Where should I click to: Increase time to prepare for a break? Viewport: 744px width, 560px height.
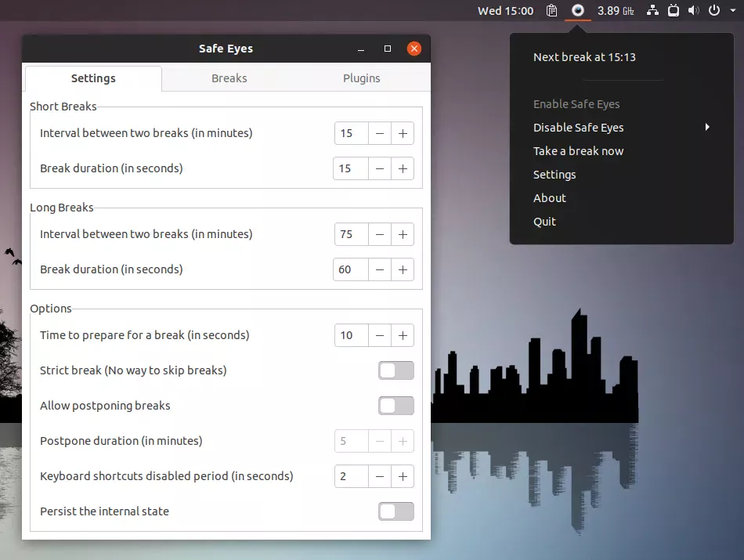pyautogui.click(x=403, y=336)
